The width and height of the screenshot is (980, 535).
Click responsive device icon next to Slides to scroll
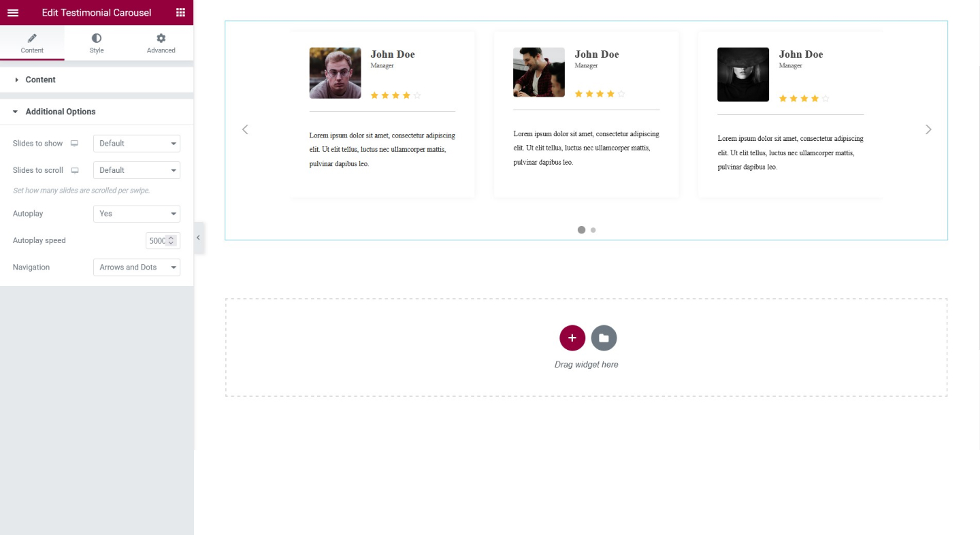(75, 170)
